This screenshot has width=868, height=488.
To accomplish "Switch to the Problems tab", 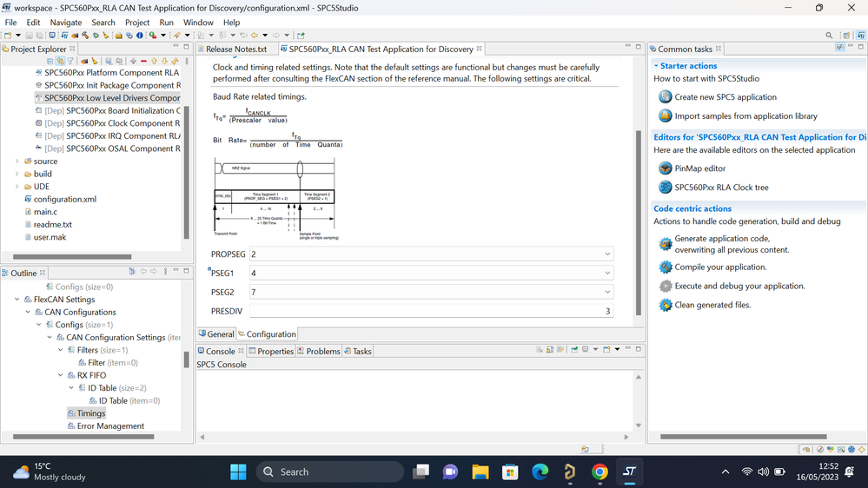I will 319,351.
